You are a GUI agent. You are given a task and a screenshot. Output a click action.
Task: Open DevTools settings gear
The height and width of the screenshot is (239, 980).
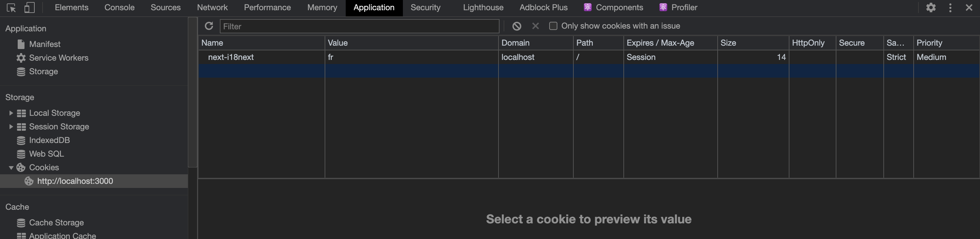(931, 7)
